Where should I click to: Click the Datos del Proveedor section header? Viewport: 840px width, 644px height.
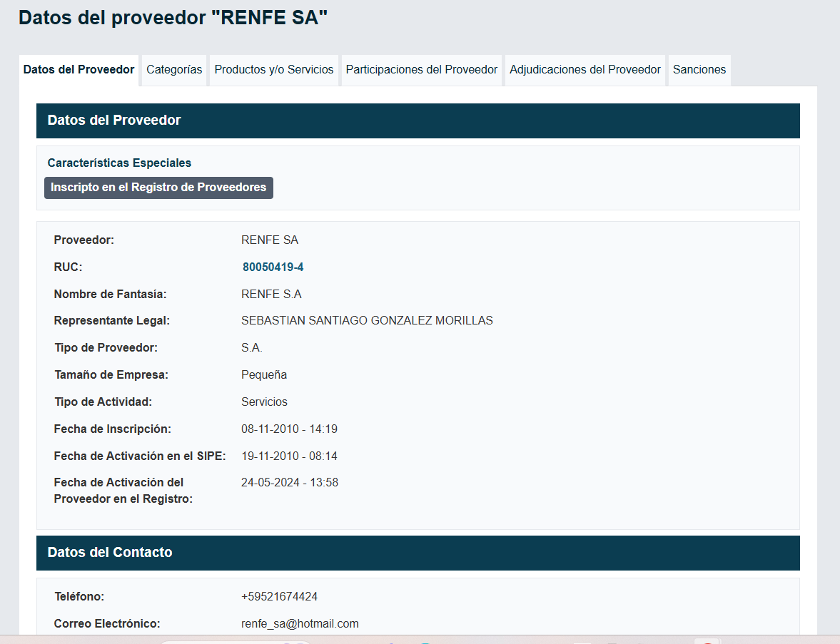coord(418,121)
